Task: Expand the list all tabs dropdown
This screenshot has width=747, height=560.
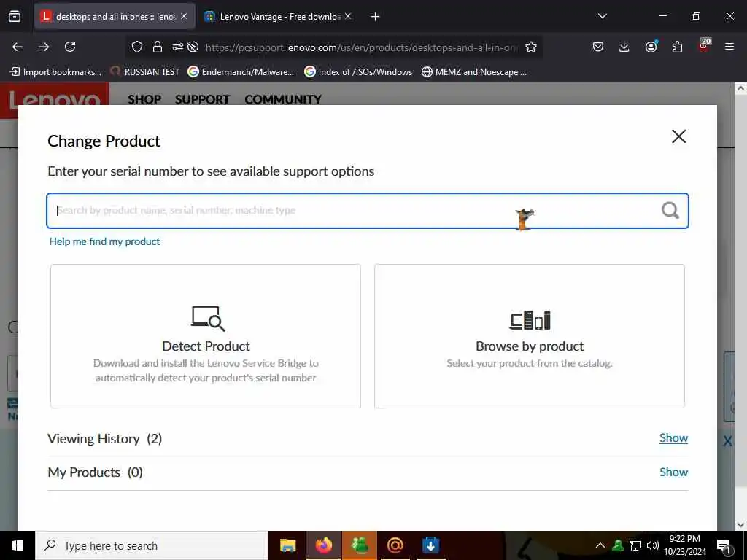Action: [x=602, y=16]
